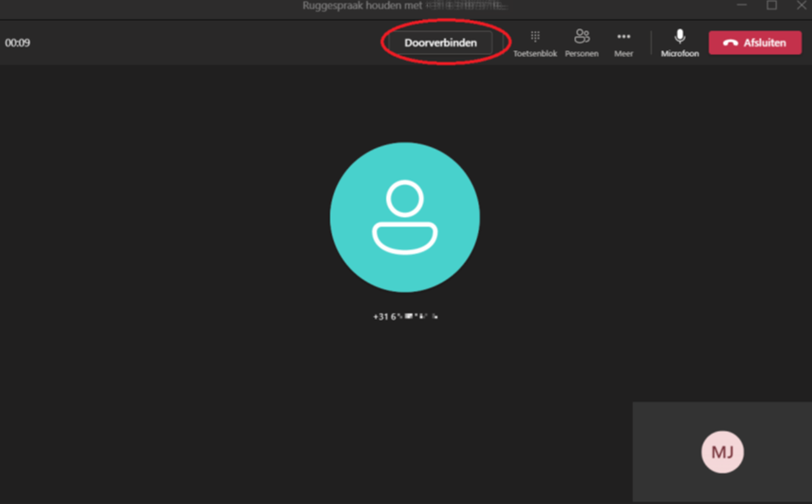Click the MJ initials avatar
The image size is (812, 504).
(x=722, y=452)
